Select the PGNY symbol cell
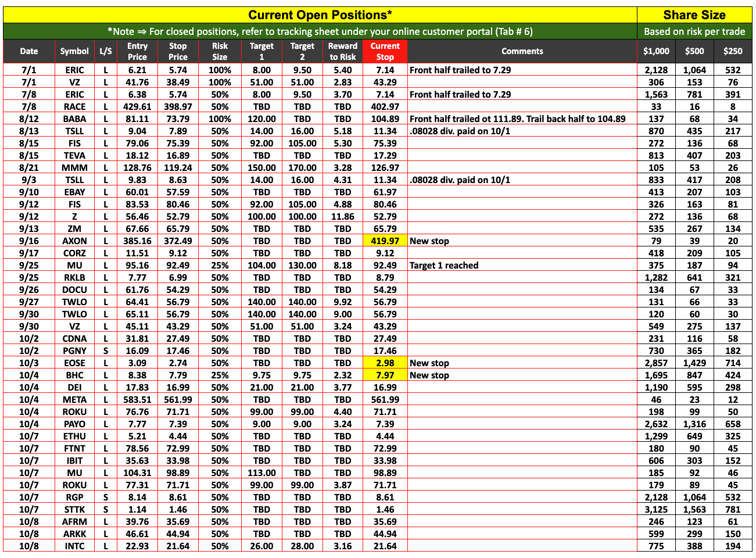The image size is (756, 558). click(74, 350)
